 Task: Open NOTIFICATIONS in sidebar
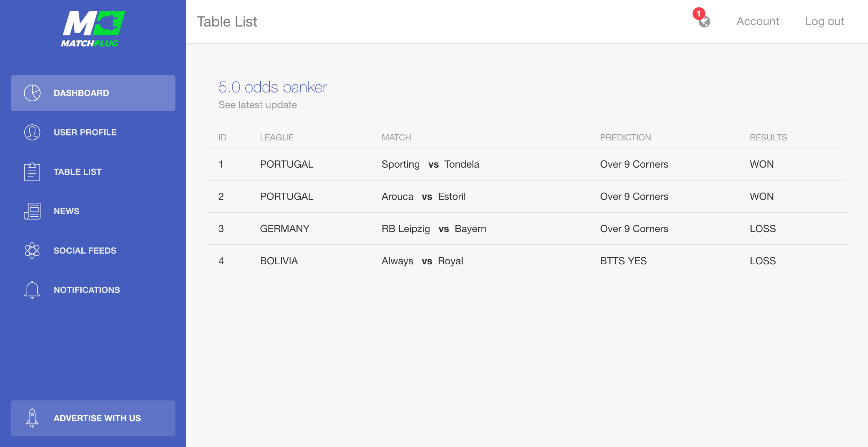tap(93, 290)
